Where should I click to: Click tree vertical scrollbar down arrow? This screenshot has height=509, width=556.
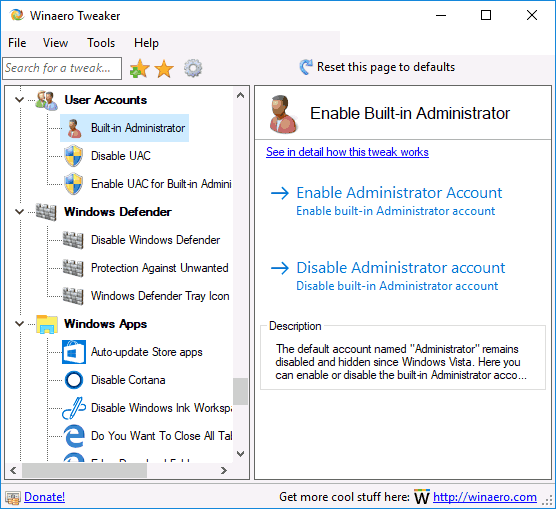coord(240,454)
